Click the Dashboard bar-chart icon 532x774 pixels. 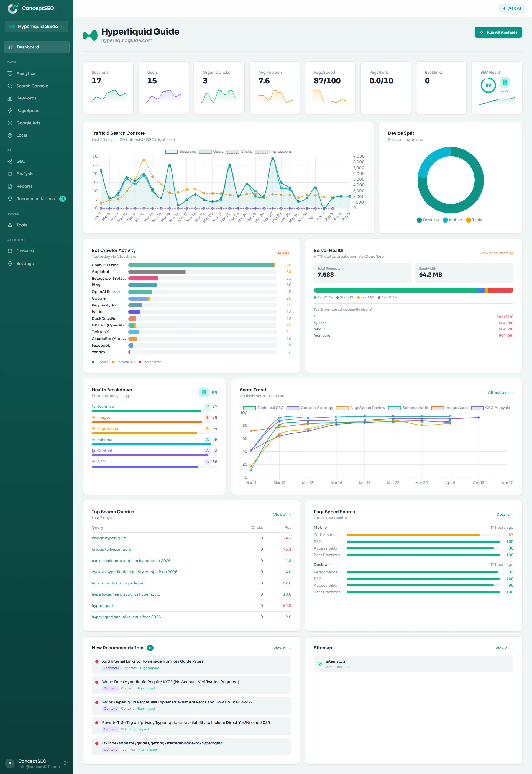10,47
